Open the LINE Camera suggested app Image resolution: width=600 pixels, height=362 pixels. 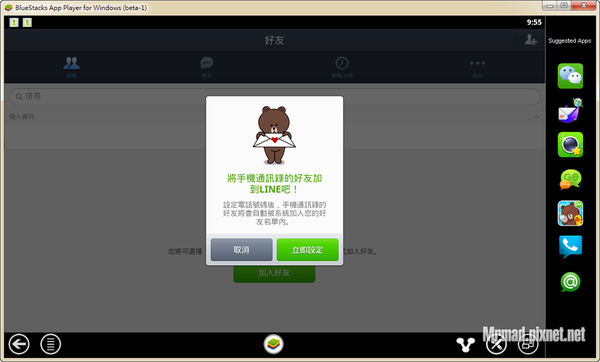coord(570,145)
